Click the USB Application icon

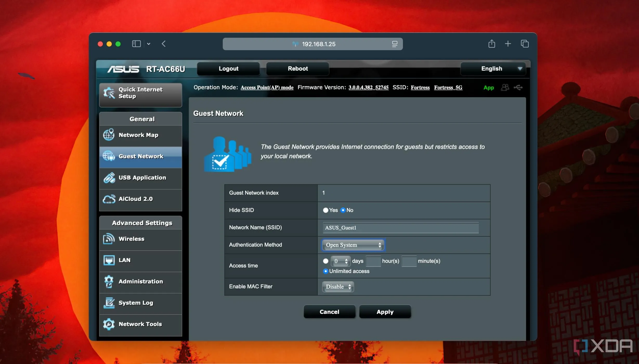coord(109,178)
